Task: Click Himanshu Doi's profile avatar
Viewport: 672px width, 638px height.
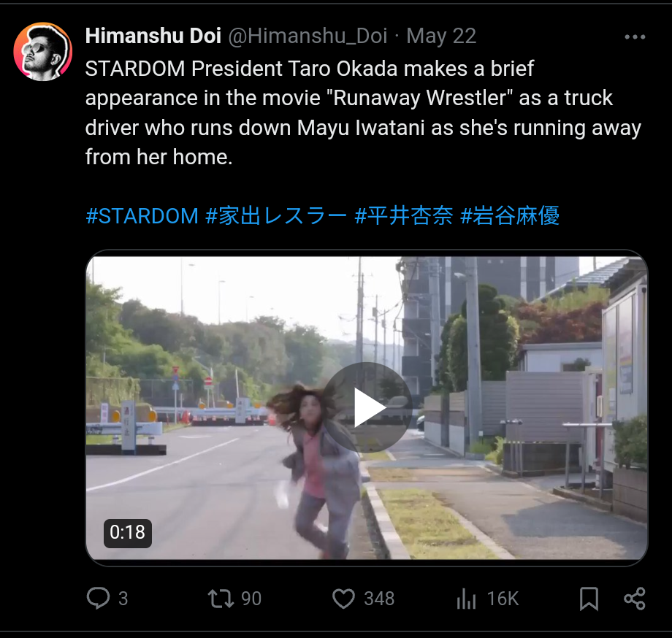Action: click(43, 52)
